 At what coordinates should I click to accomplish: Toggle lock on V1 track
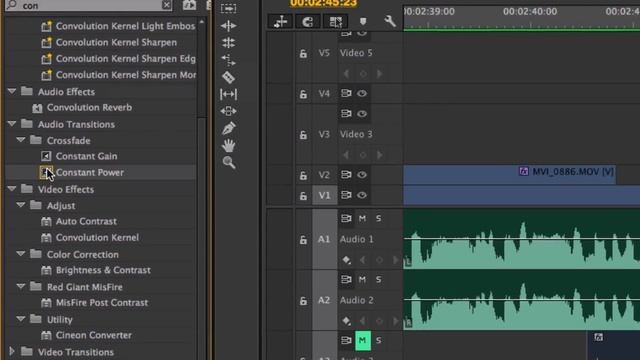(303, 196)
